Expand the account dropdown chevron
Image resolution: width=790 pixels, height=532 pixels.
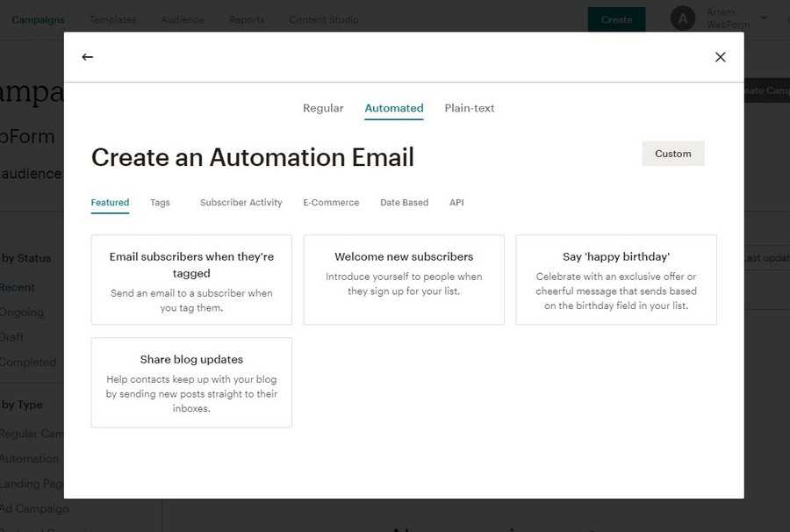763,18
